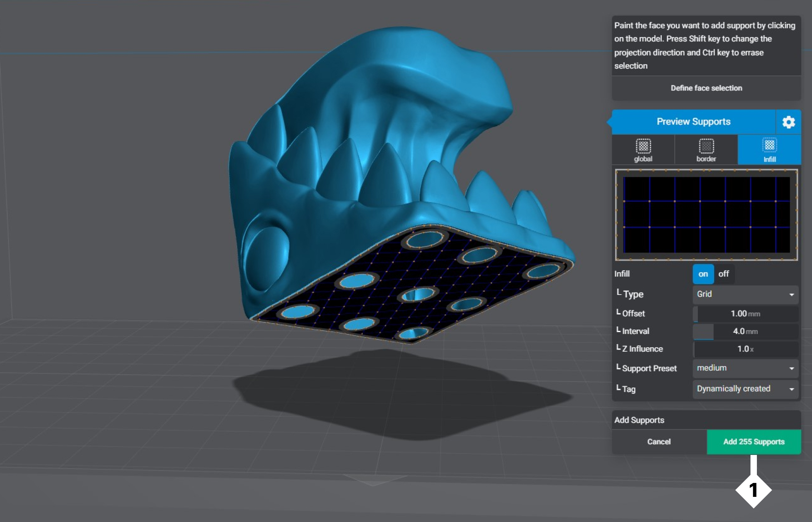The height and width of the screenshot is (522, 812).
Task: Click the Tag dropdown arrow icon
Action: [x=791, y=389]
